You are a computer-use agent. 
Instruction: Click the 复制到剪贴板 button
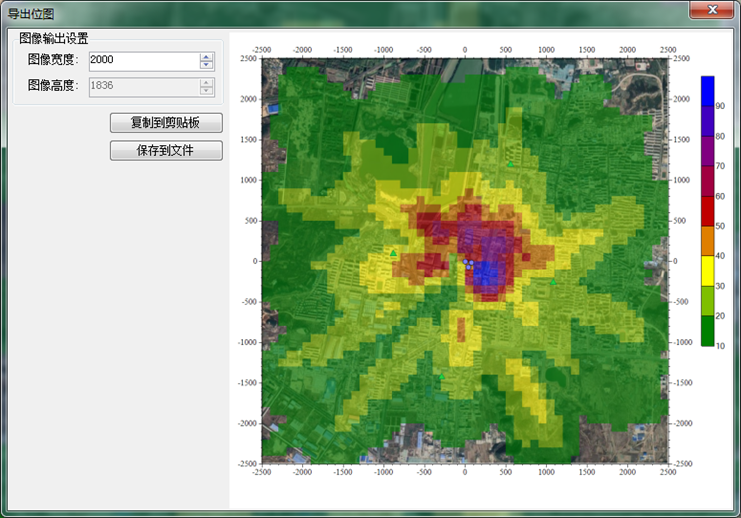pyautogui.click(x=166, y=122)
